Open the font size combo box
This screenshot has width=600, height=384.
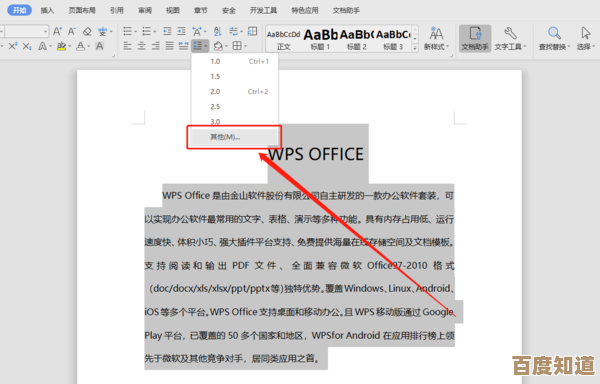click(x=26, y=31)
